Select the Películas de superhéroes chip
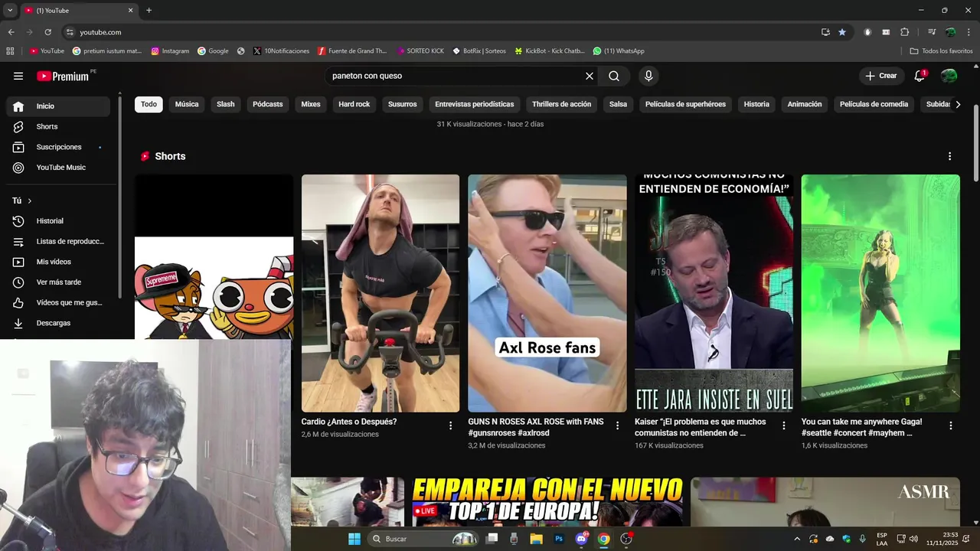Viewport: 980px width, 551px height. [x=685, y=104]
